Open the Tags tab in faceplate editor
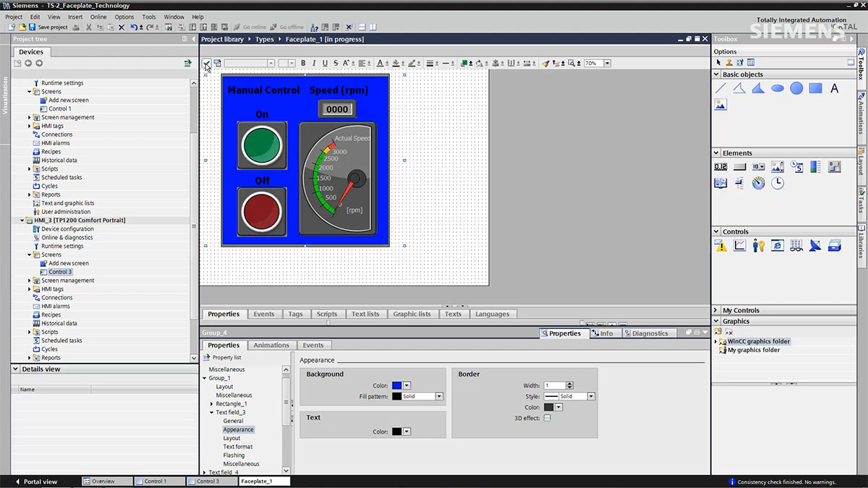868x488 pixels. coord(296,314)
